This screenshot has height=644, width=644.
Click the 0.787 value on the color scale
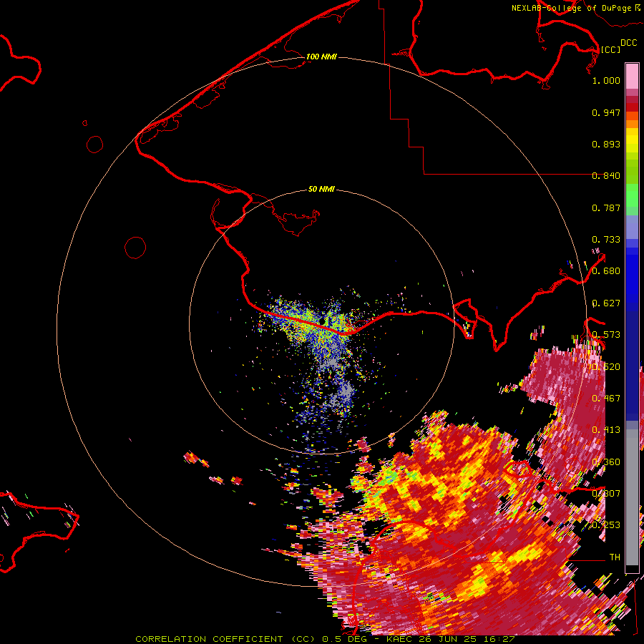(606, 208)
